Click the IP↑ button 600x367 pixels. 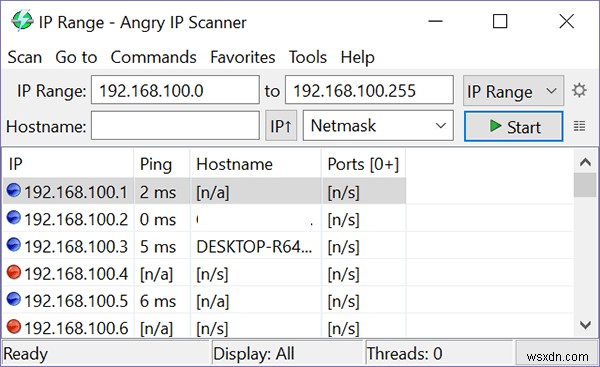(281, 126)
